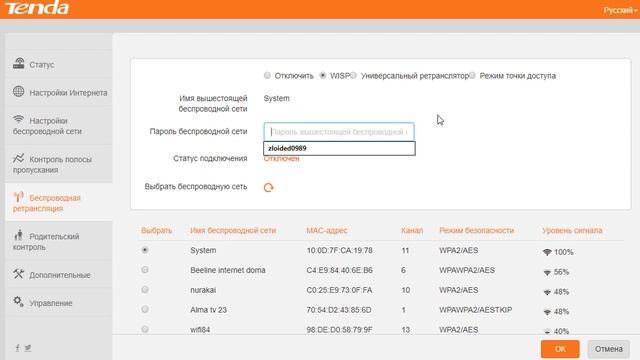The width and height of the screenshot is (640, 360).
Task: Select the Отключить radio option
Action: [267, 76]
